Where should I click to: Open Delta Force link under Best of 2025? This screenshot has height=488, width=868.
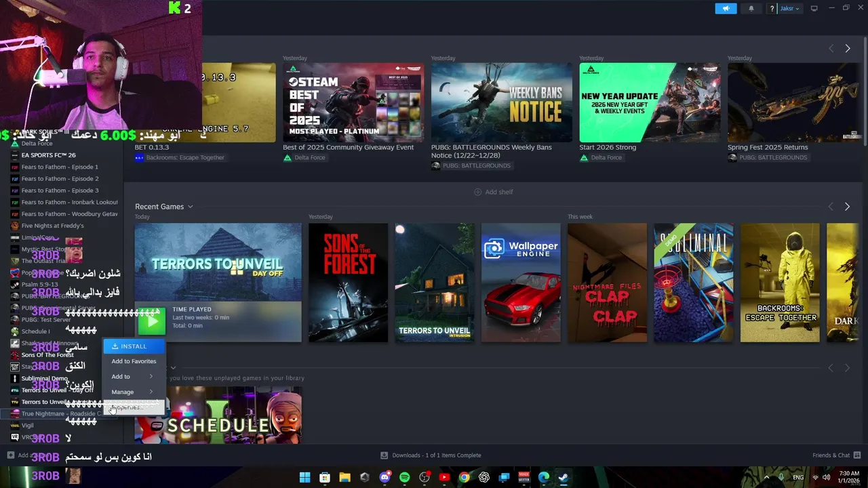click(309, 158)
